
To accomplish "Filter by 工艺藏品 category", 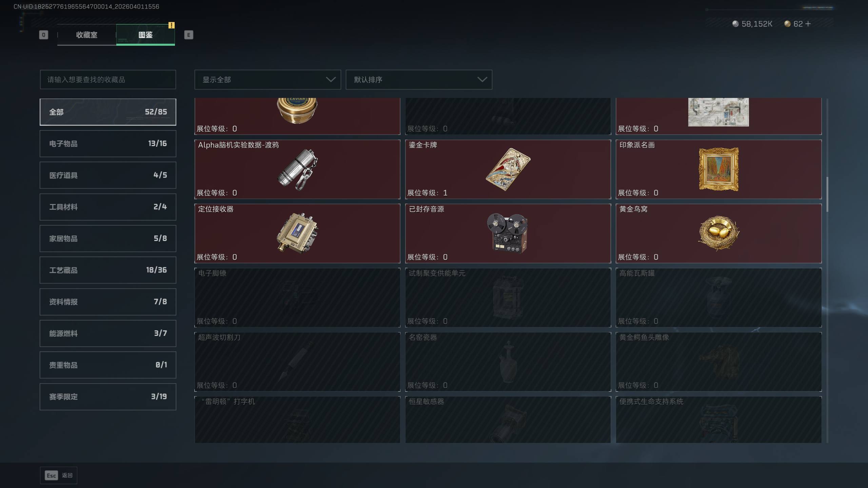I will point(108,270).
